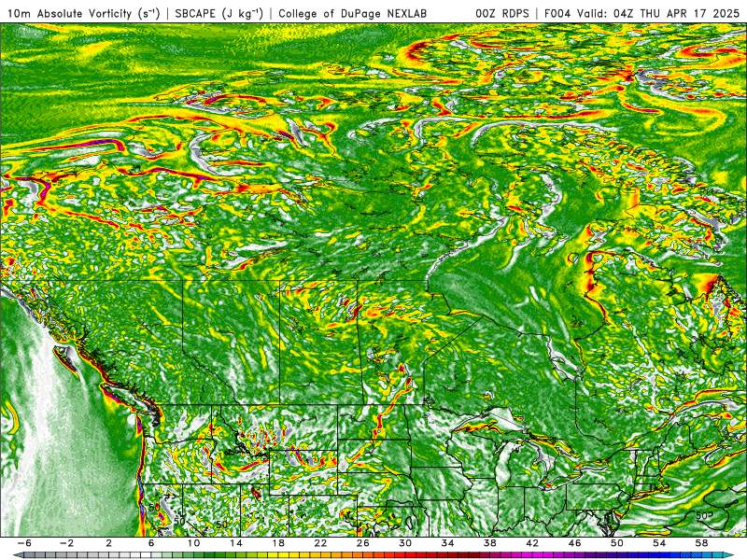Image resolution: width=747 pixels, height=560 pixels.
Task: Select the "2" colorbar tick label
Action: 109,543
